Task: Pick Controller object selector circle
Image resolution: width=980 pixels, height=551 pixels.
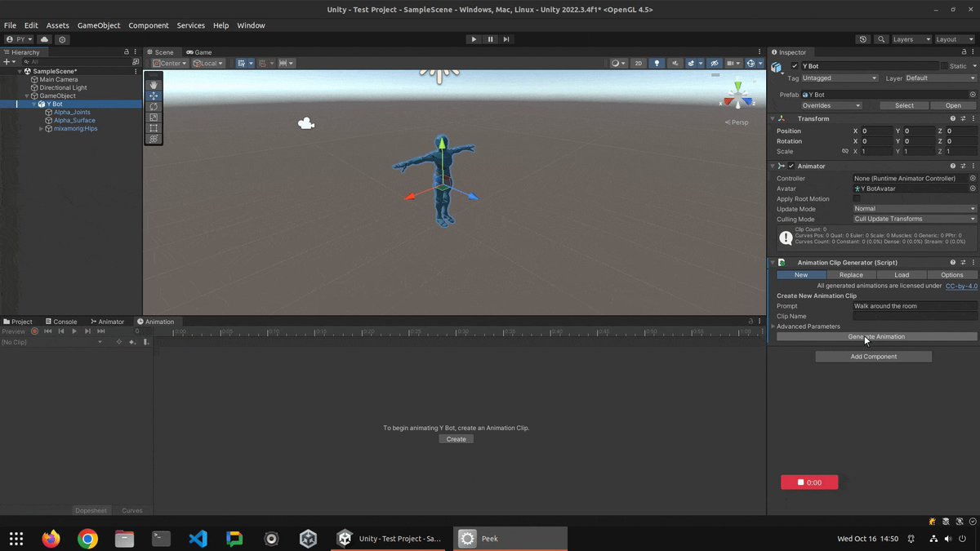Action: click(973, 178)
